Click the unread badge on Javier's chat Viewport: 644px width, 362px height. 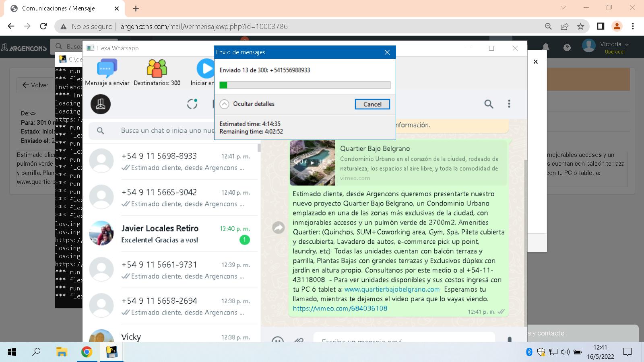244,240
